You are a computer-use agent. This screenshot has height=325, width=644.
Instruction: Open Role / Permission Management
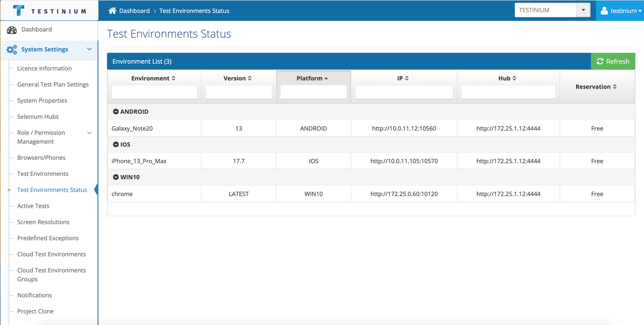[x=41, y=137]
